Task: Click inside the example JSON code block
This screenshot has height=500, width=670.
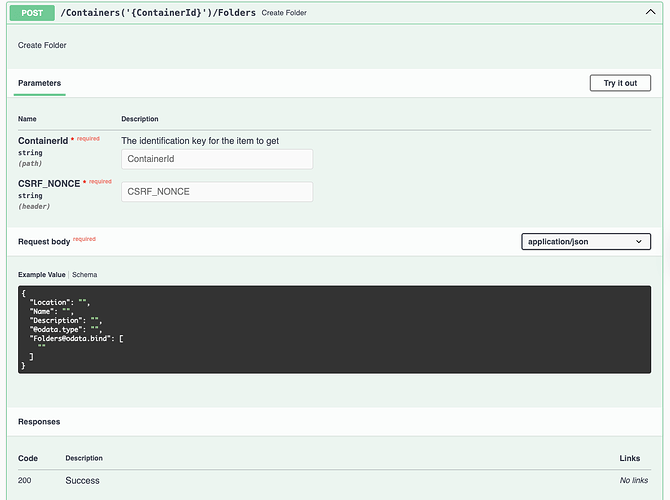Action: pos(334,329)
